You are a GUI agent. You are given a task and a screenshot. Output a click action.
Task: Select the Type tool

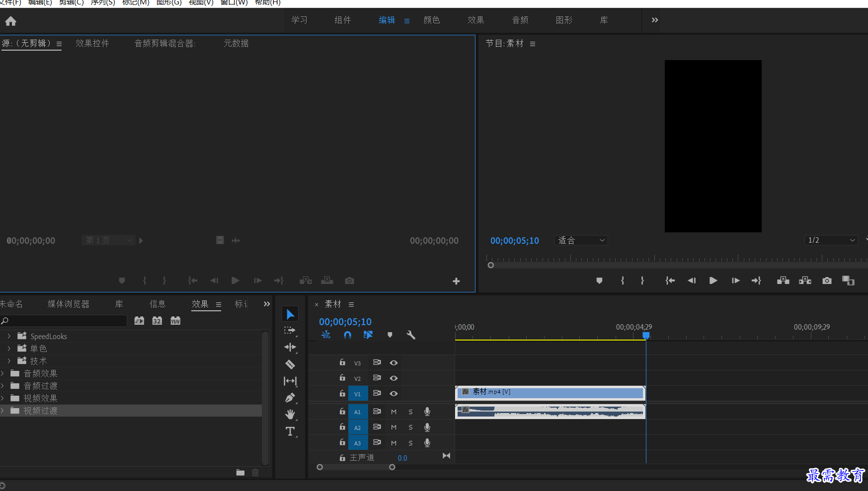(290, 431)
